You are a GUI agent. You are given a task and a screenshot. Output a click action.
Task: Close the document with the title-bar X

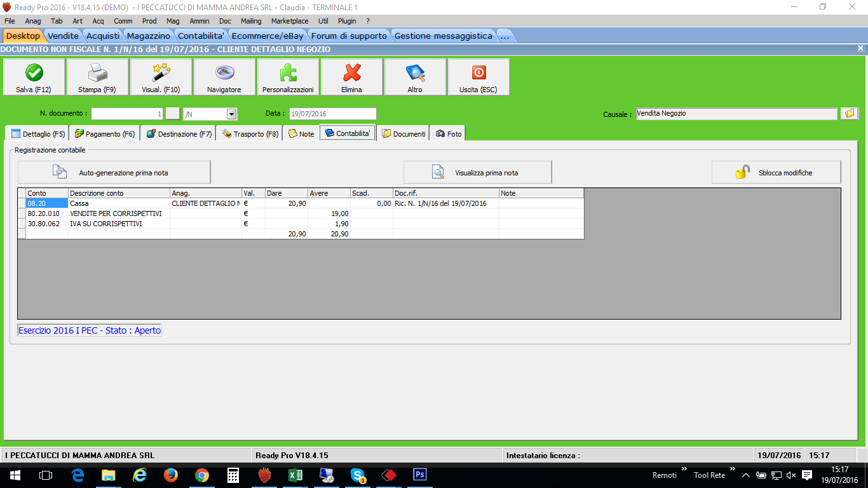[x=860, y=48]
